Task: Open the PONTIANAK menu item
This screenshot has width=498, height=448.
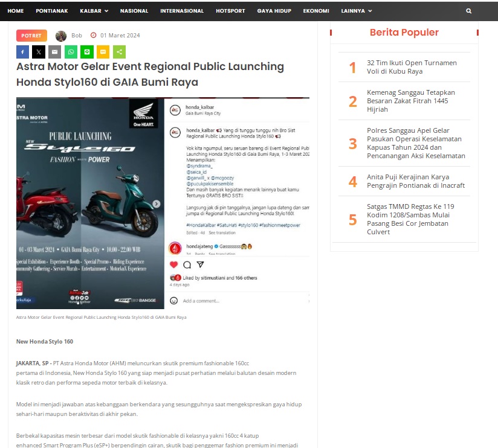Action: [52, 11]
